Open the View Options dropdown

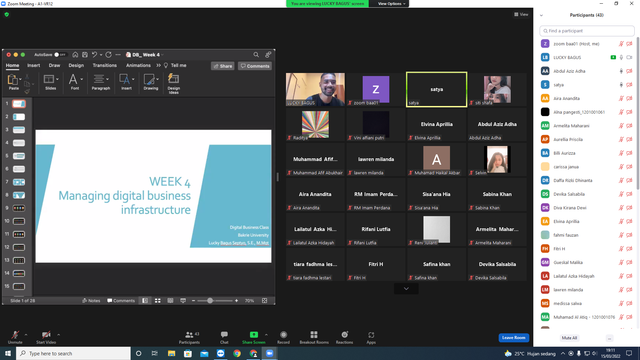[x=391, y=4]
